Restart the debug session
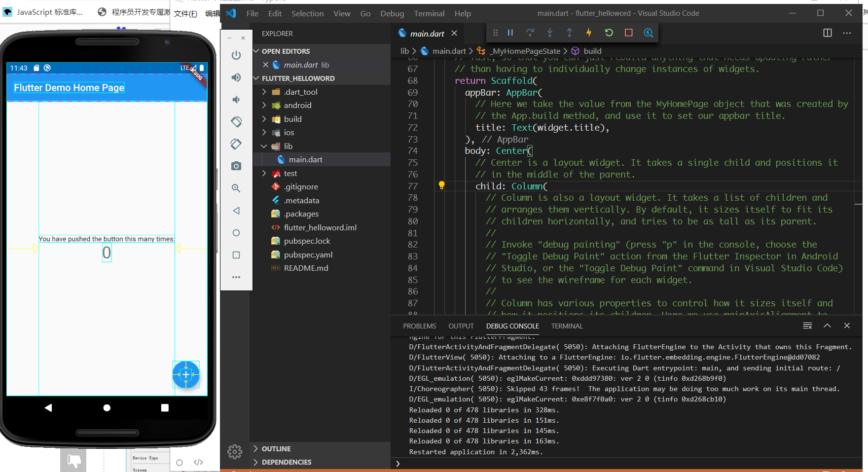Image resolution: width=868 pixels, height=472 pixels. point(609,33)
